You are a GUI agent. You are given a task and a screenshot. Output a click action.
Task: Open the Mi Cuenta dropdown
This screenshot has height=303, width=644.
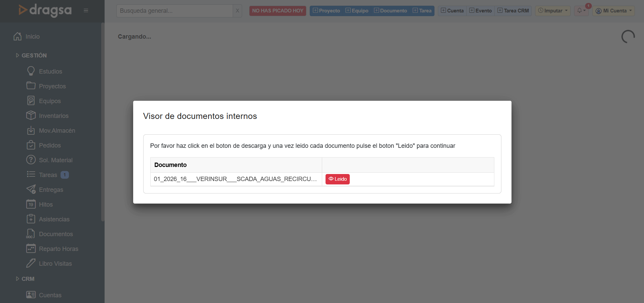[x=613, y=11]
